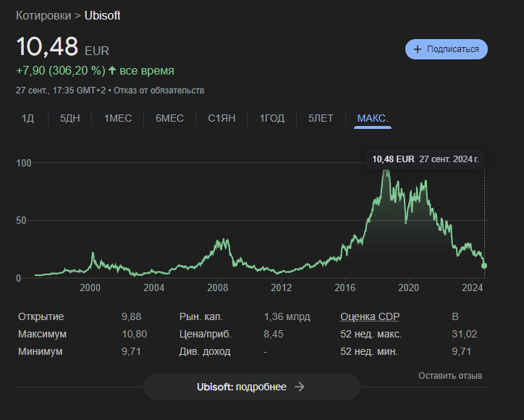Click the 100 y-axis label
524x420 pixels.
[24, 163]
